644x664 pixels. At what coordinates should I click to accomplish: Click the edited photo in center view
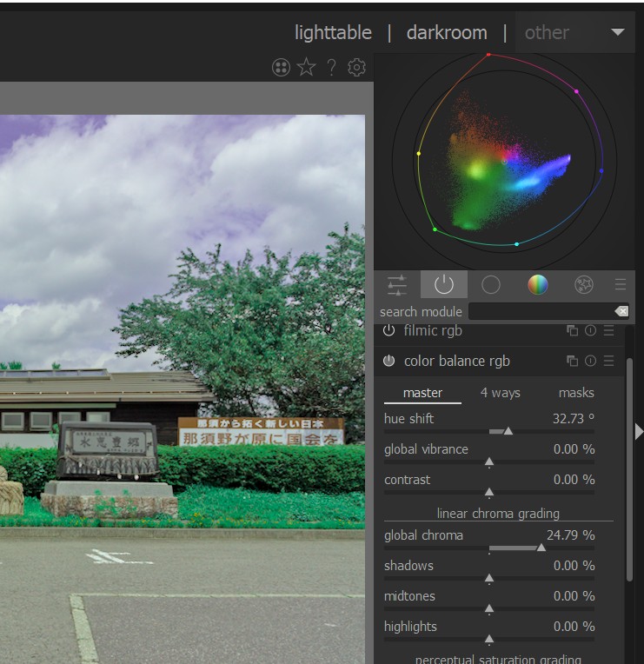183,388
